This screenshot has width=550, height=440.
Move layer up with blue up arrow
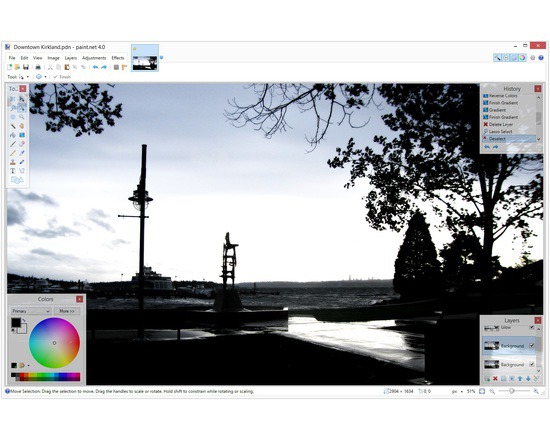point(520,379)
